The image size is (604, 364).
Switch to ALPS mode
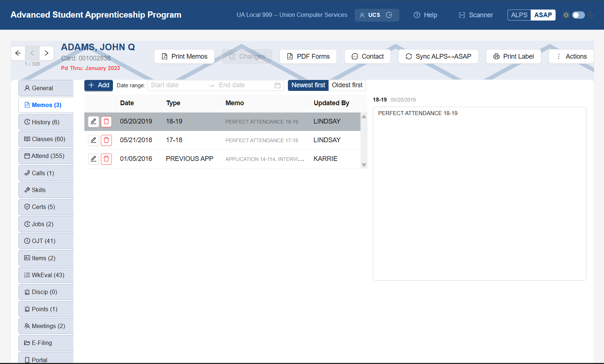coord(519,15)
